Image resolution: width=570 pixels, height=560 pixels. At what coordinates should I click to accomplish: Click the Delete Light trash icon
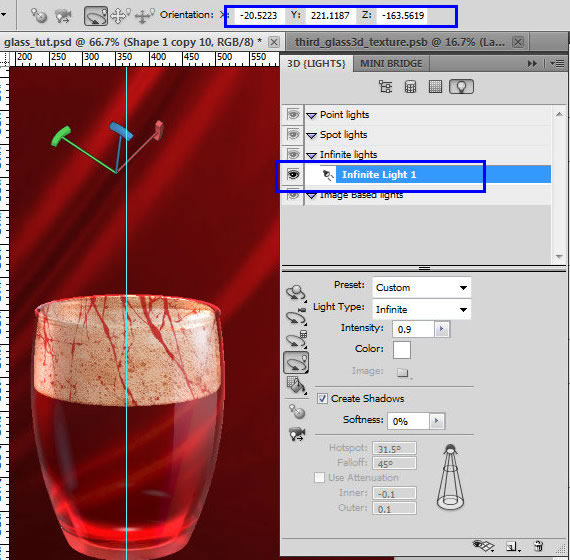[538, 546]
